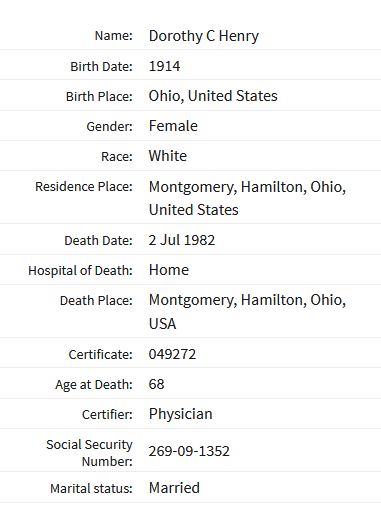Viewport: 381px width, 509px height.
Task: Select the name Dorothy C Henry
Action: pyautogui.click(x=203, y=36)
